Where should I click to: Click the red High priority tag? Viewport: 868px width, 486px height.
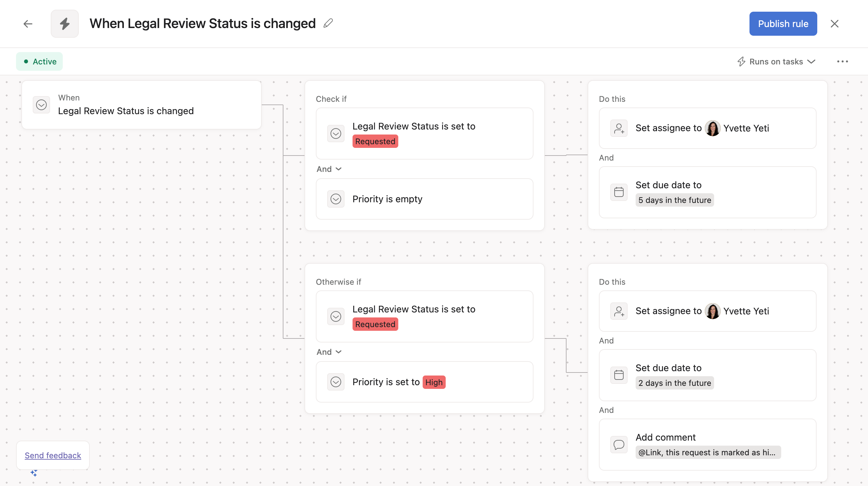coord(434,382)
